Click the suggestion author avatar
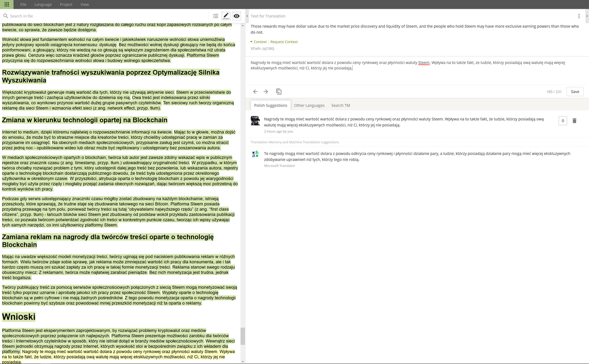Viewport: 589px width, 364px height. click(x=255, y=121)
